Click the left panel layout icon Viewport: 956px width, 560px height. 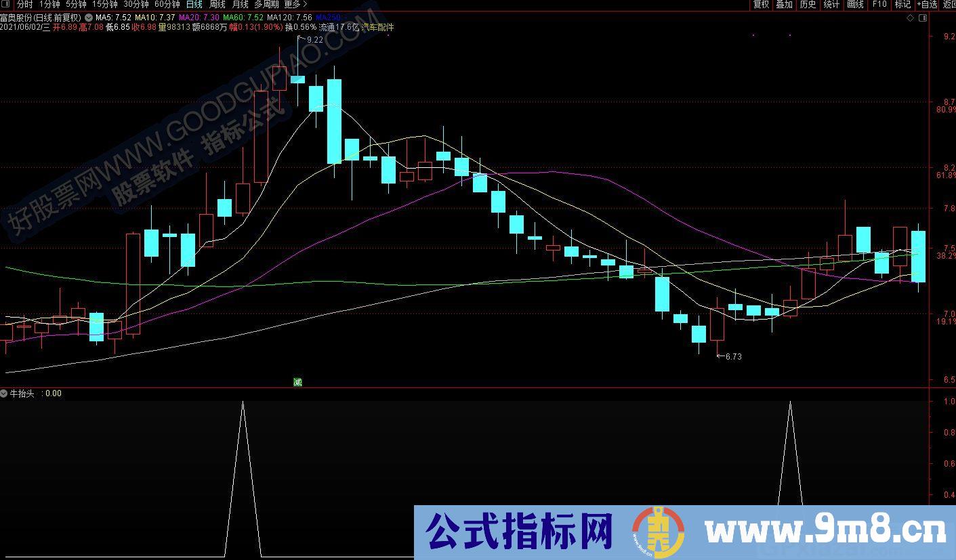click(x=6, y=4)
